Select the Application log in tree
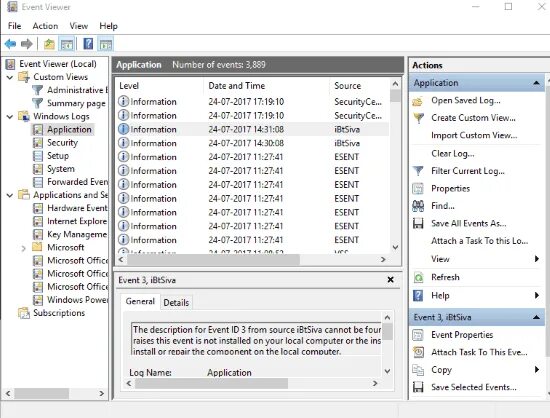Screen dimensions: 550x418 pyautogui.click(x=69, y=130)
